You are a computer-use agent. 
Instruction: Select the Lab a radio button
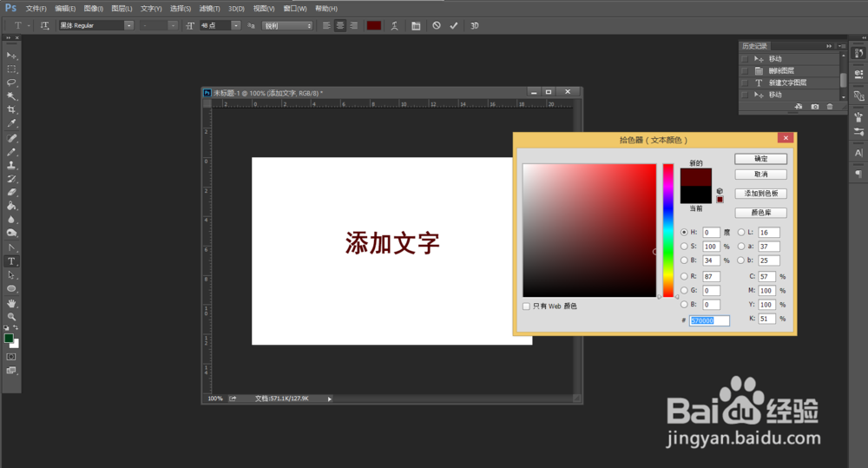pos(741,247)
